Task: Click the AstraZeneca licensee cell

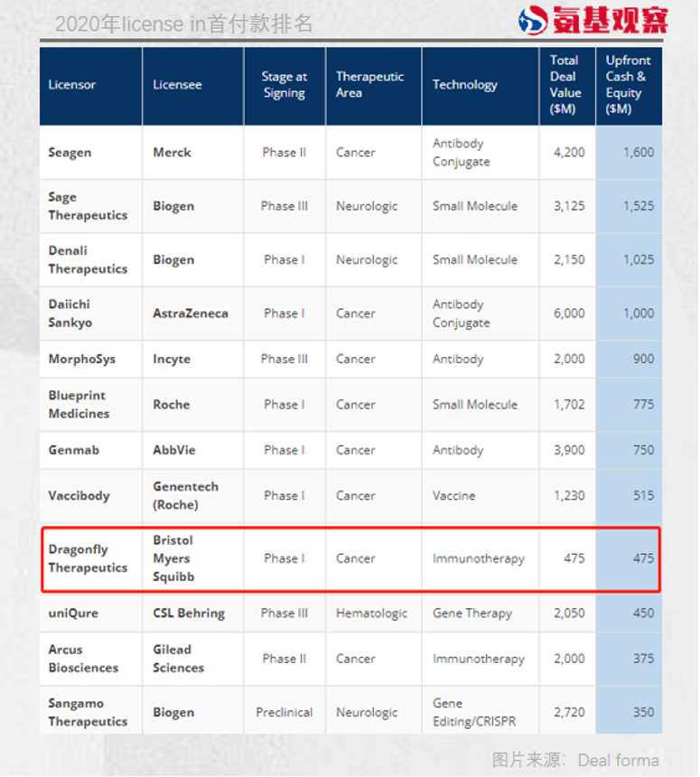Action: (191, 314)
